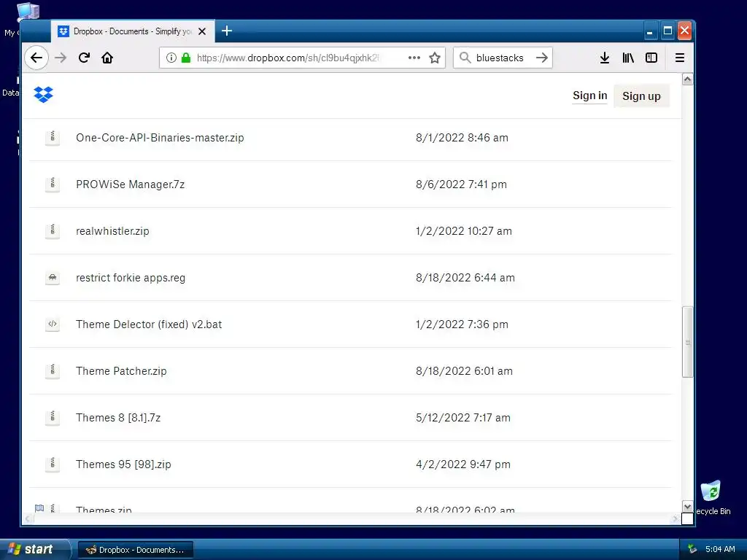Click date 8/18/2022 6:01 am
747x560 pixels.
pyautogui.click(x=464, y=371)
